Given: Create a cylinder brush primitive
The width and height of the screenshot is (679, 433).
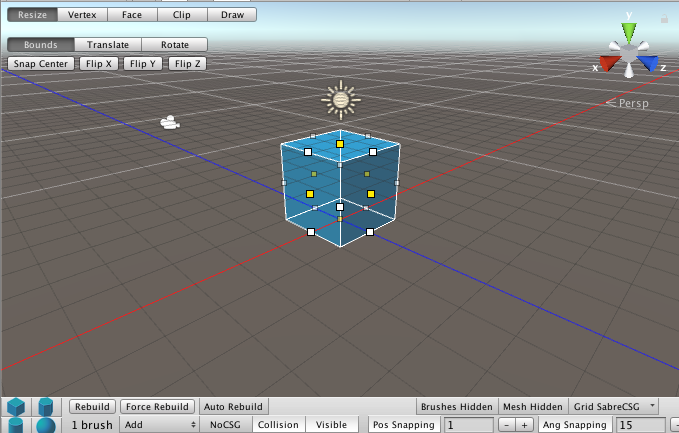Looking at the screenshot, I should point(16,425).
